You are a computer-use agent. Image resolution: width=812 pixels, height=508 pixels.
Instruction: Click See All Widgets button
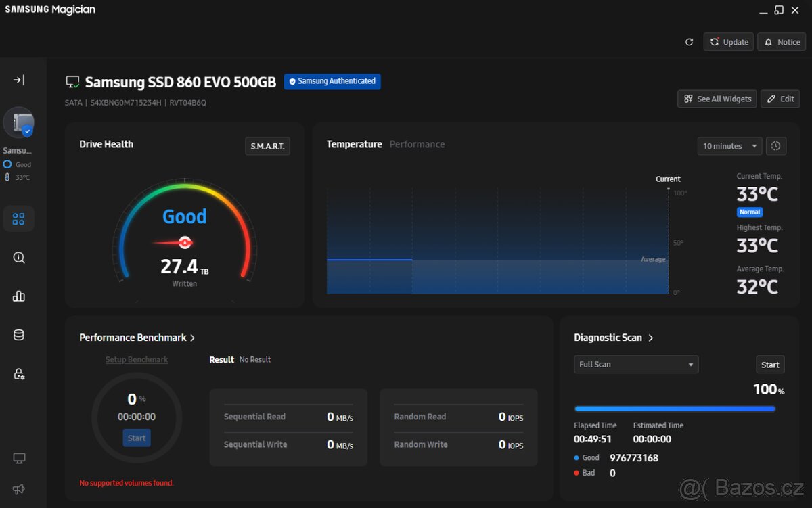(717, 99)
